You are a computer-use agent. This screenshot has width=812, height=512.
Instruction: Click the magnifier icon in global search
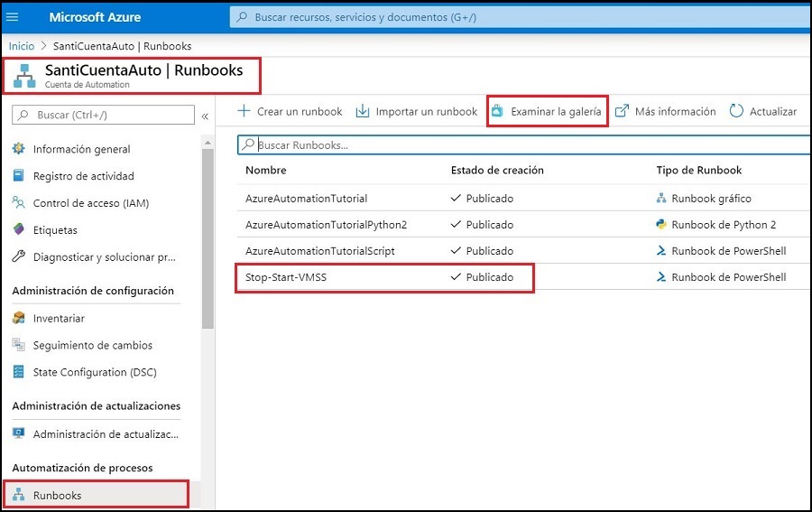point(242,17)
